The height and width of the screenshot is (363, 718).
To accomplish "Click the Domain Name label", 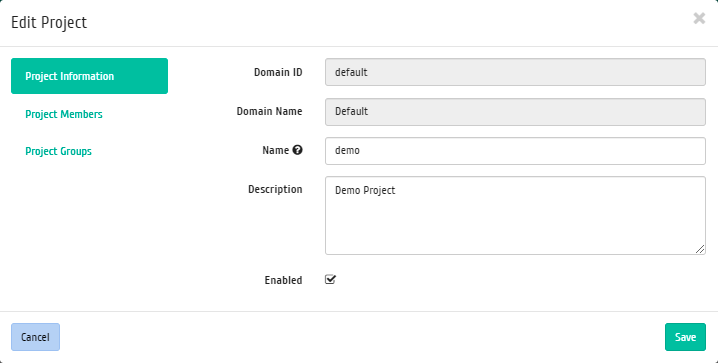I will [269, 111].
